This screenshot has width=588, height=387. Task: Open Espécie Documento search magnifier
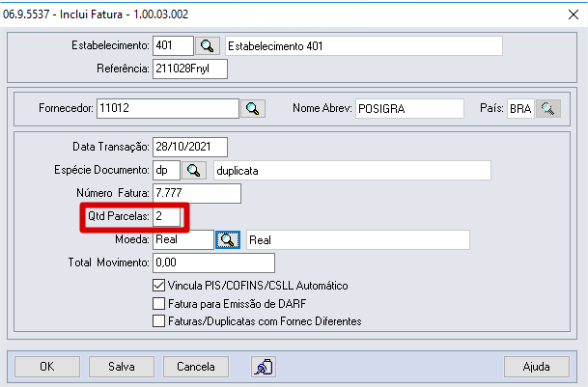coord(194,170)
